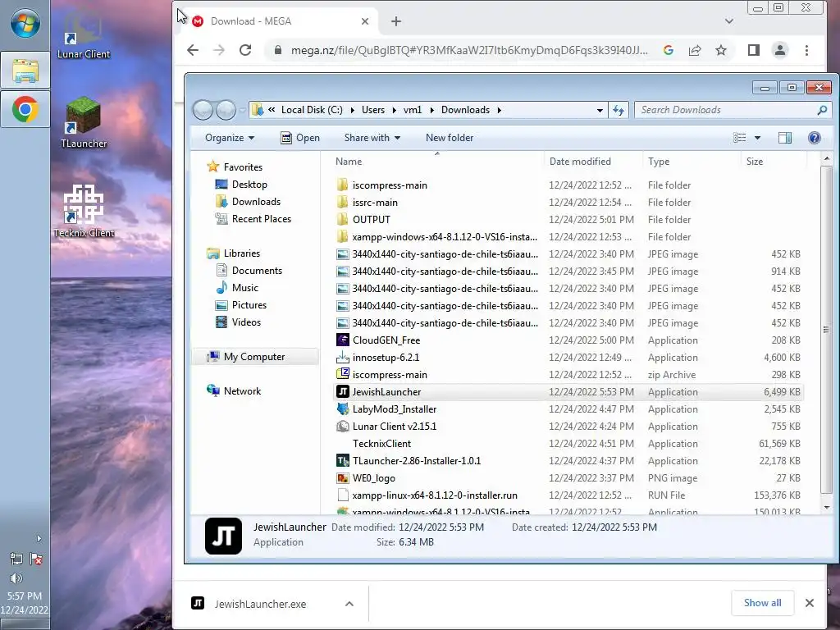Reload the MEGA page
The image size is (840, 630).
(x=245, y=50)
